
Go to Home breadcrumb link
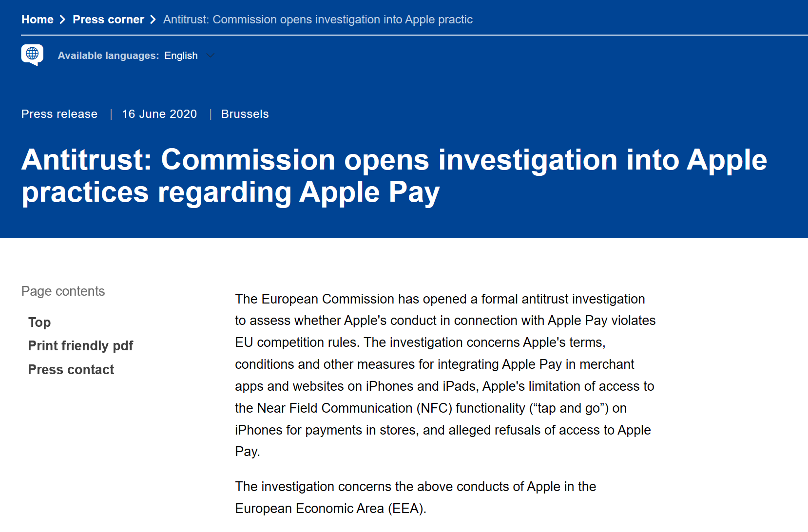[x=38, y=19]
